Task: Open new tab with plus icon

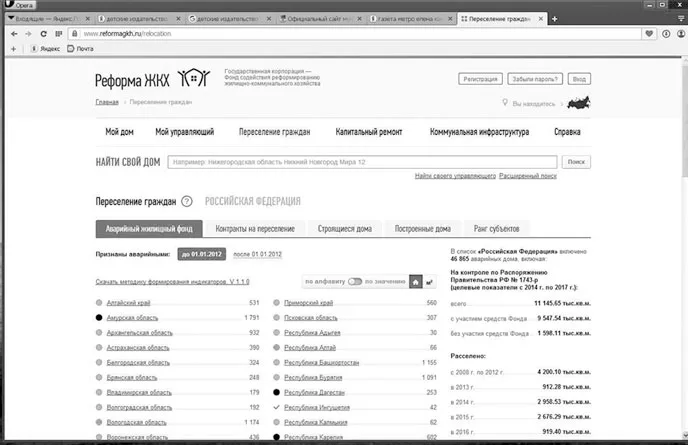Action: [555, 19]
